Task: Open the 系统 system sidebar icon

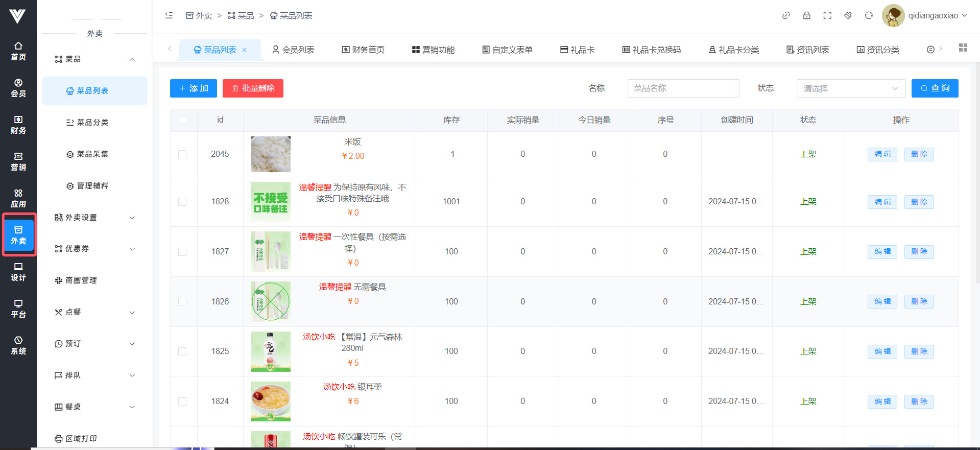Action: (x=18, y=345)
